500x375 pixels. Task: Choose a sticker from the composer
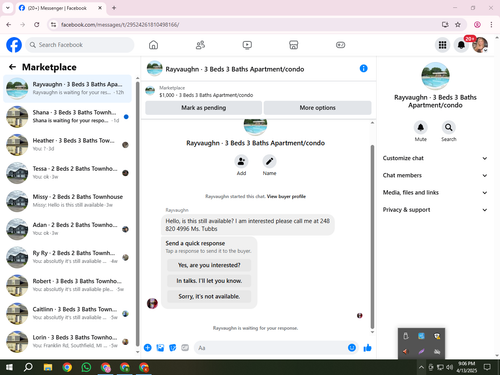click(x=172, y=348)
